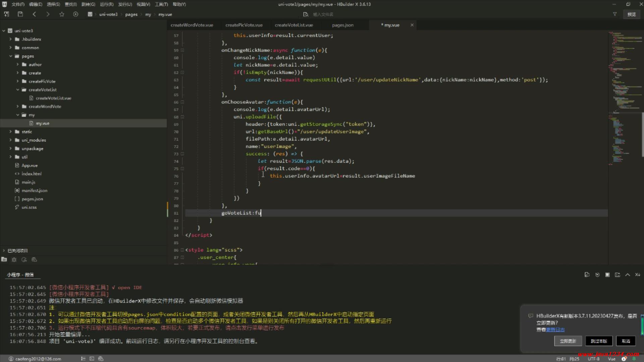Open the 工具(T) menu
The height and width of the screenshot is (362, 644).
[161, 4]
